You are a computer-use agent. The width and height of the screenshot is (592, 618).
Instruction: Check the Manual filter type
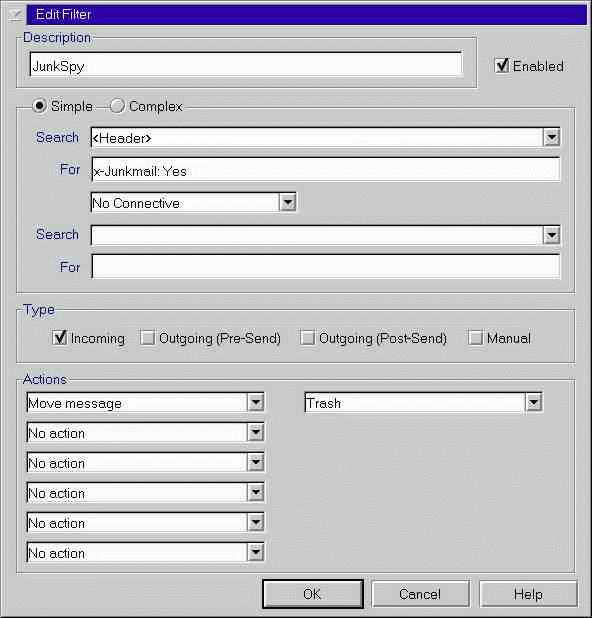click(475, 338)
